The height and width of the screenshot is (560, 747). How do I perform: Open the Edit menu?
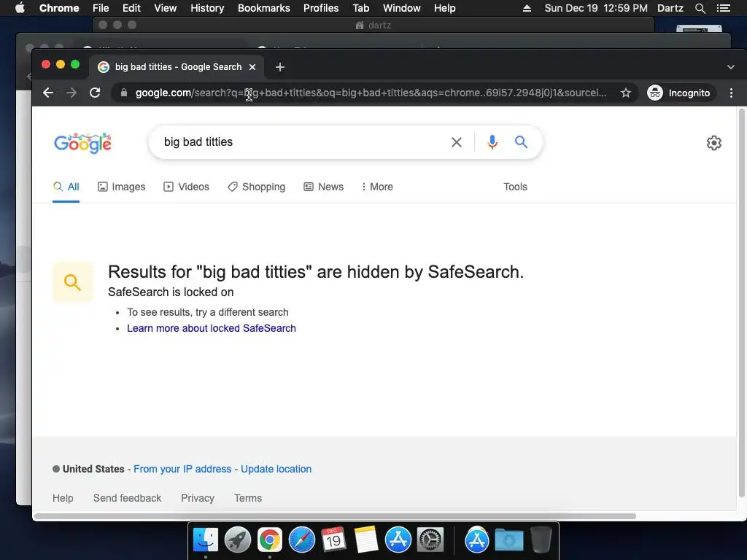click(131, 8)
